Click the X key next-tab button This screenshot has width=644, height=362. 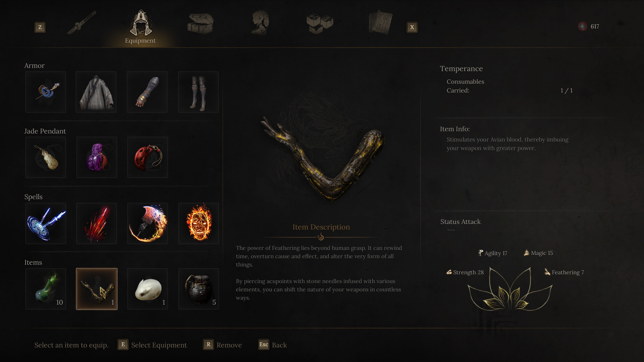412,27
